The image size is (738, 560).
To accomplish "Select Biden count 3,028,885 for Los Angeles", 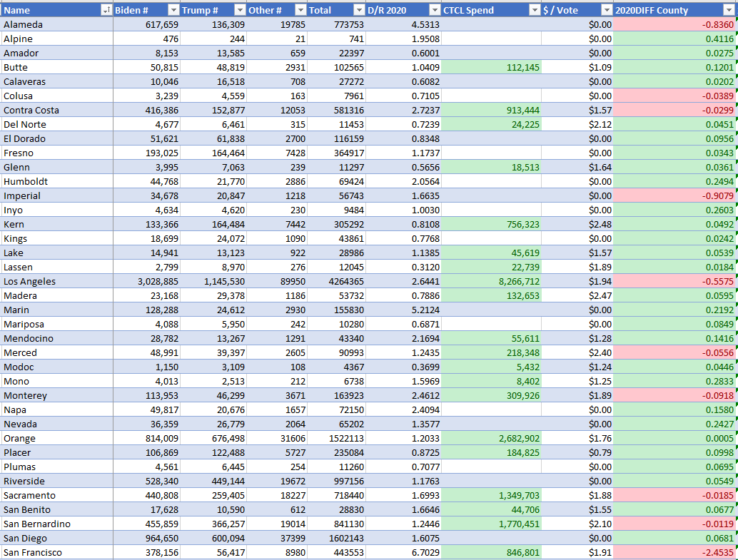I will coord(147,281).
